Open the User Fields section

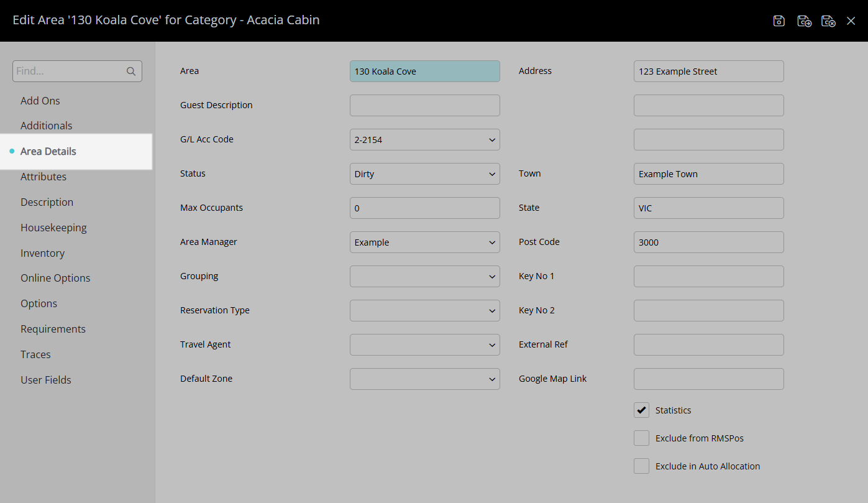46,380
